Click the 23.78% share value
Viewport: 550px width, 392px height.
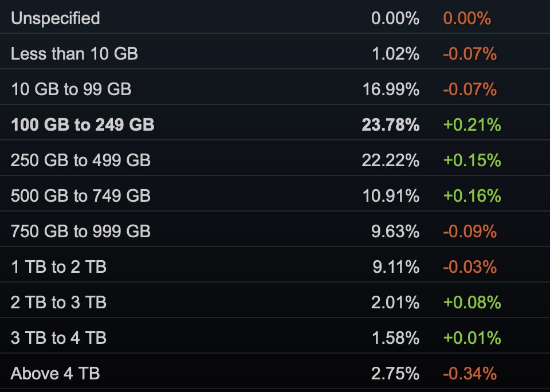pos(390,125)
